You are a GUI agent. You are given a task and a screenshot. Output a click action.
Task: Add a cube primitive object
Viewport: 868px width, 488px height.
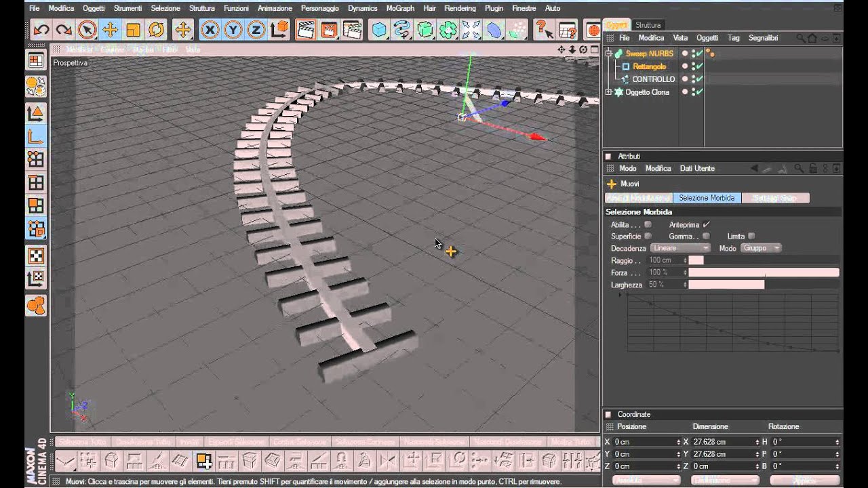point(379,30)
